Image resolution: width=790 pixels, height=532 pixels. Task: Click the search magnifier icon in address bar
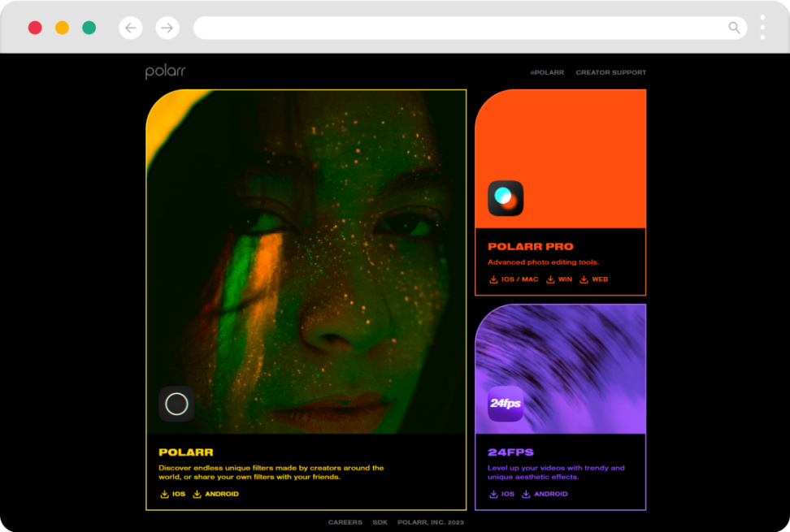click(734, 28)
